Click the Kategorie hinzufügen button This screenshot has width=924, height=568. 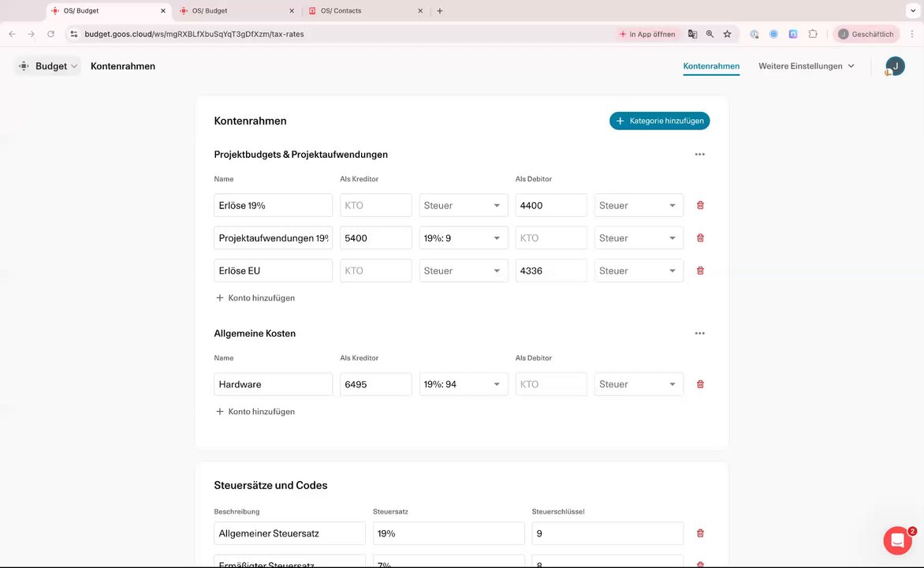point(659,121)
